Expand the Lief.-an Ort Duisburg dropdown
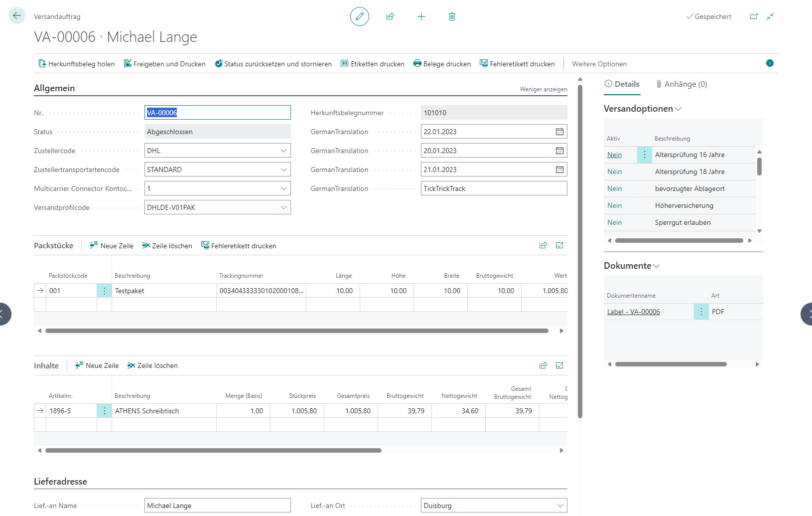Viewport: 812px width, 516px height. 560,506
